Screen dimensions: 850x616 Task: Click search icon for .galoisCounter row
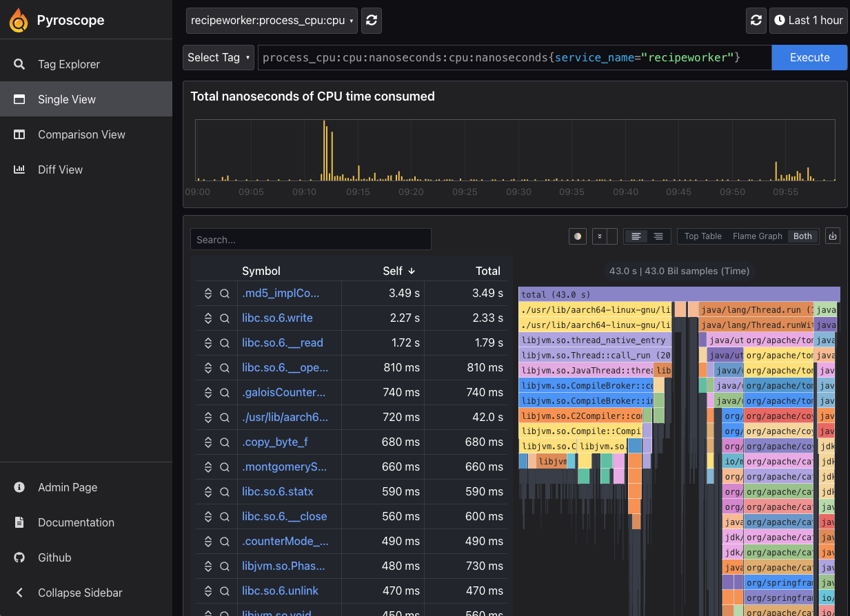click(225, 393)
